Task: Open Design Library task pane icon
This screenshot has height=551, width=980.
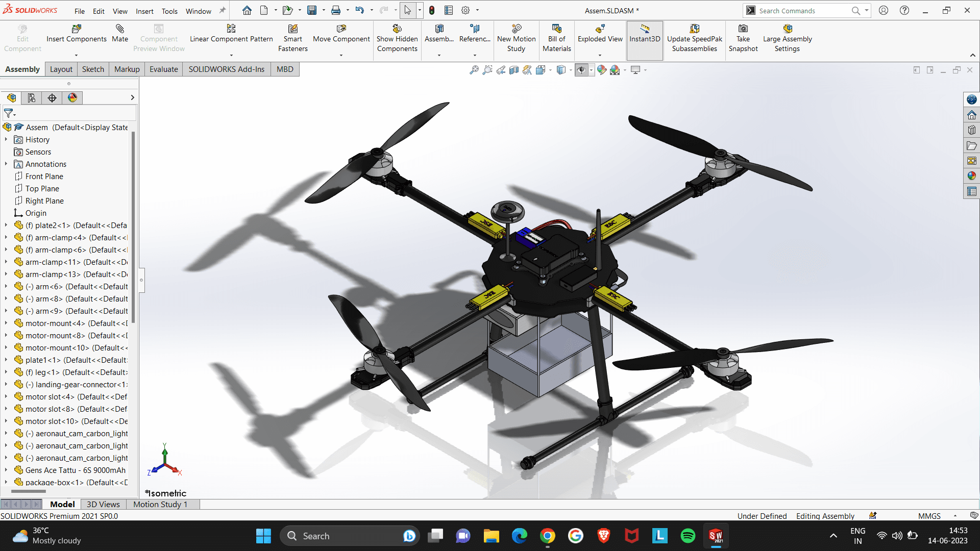Action: pos(972,130)
